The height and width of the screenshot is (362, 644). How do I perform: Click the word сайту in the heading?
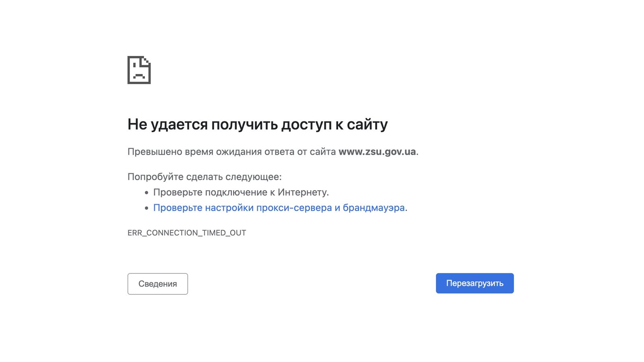tap(367, 124)
